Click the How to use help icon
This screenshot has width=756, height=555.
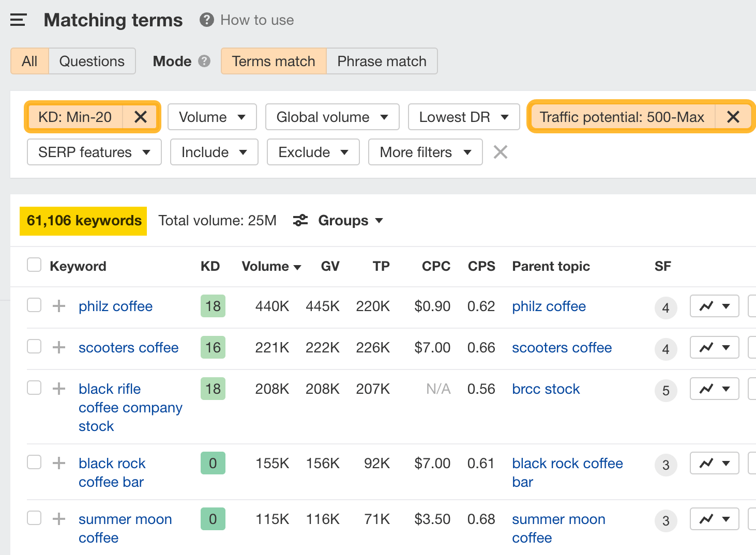(206, 20)
